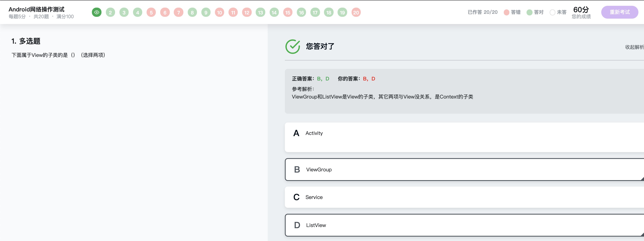
Task: Click the 1. 多选题 heading
Action: point(26,41)
